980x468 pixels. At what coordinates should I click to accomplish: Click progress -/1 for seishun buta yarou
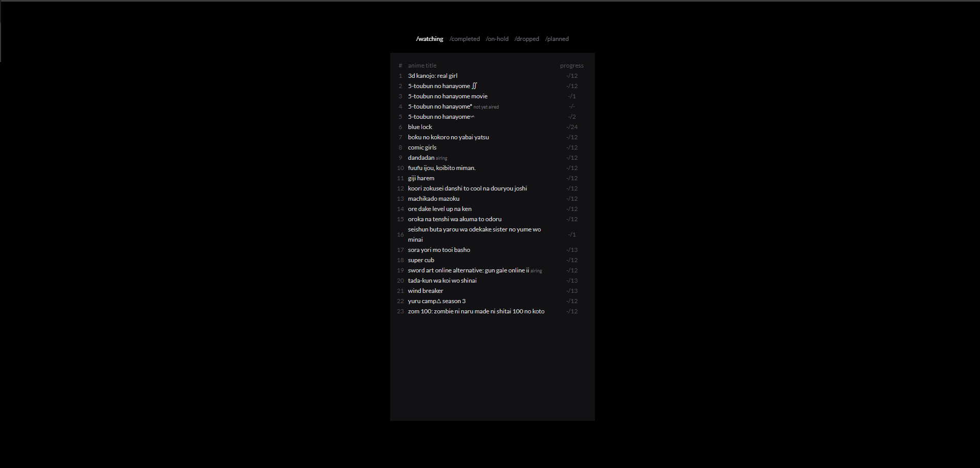pos(572,235)
